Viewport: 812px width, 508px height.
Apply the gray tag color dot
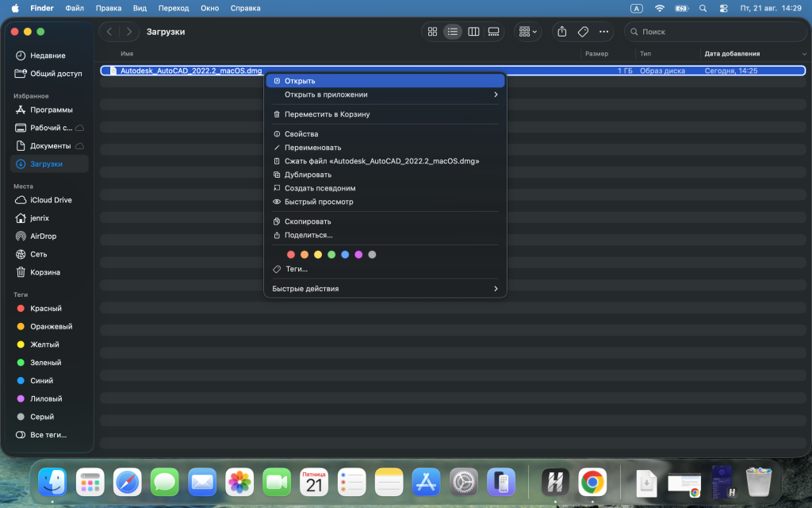pos(372,255)
